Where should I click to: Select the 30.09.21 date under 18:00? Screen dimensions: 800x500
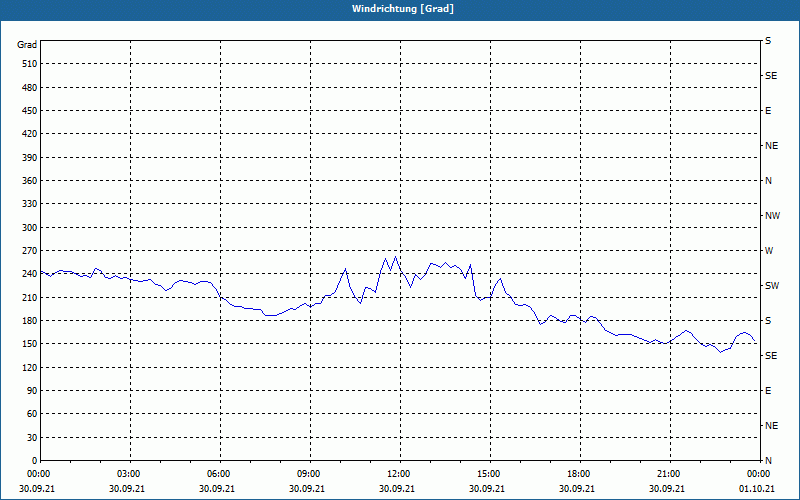577,489
